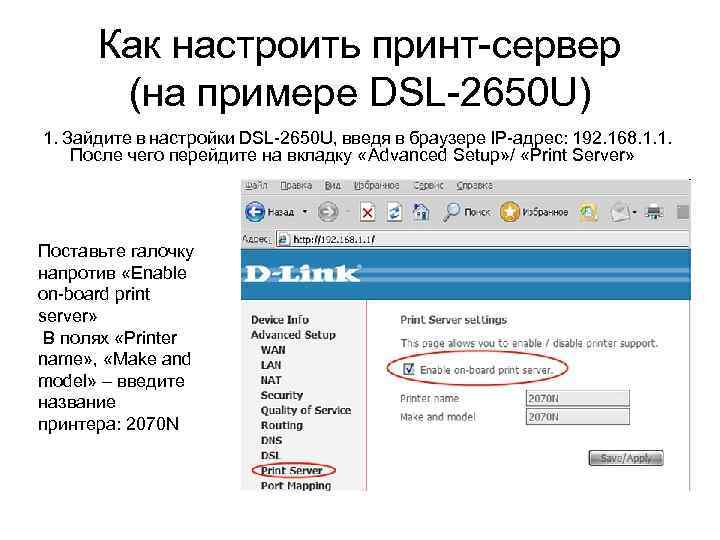Open the Mail icon dropdown arrow
720x540 pixels.
click(634, 213)
